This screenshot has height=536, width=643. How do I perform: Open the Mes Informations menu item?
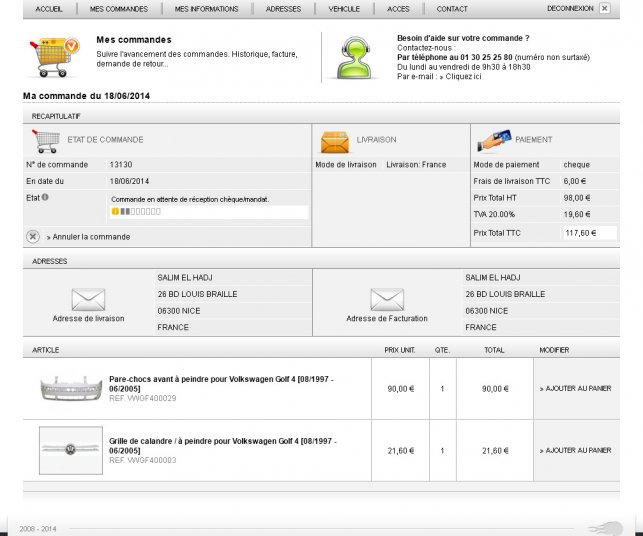(x=206, y=9)
